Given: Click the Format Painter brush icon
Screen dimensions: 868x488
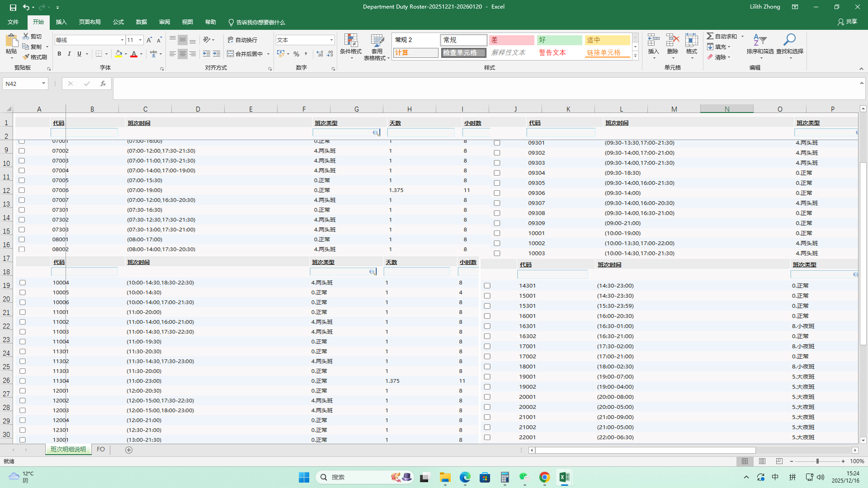Looking at the screenshot, I should (26, 57).
